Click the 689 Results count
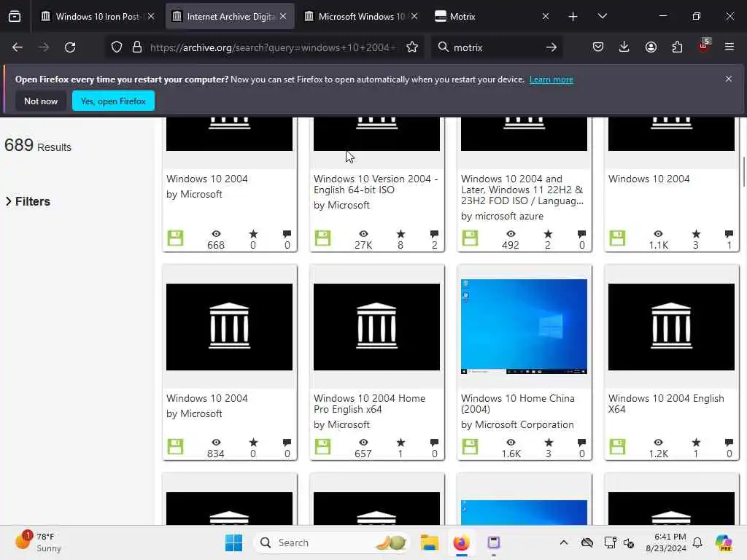 [x=38, y=145]
